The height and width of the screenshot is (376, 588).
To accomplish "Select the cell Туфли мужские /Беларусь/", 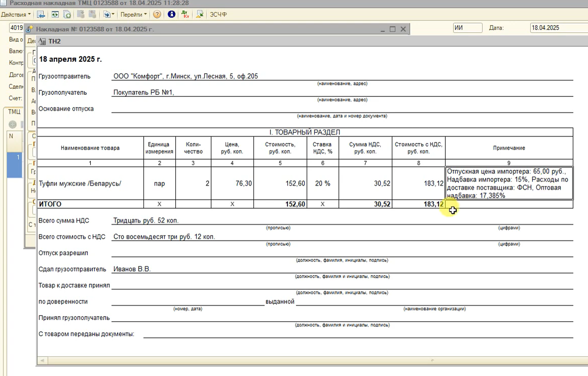I will [x=90, y=183].
